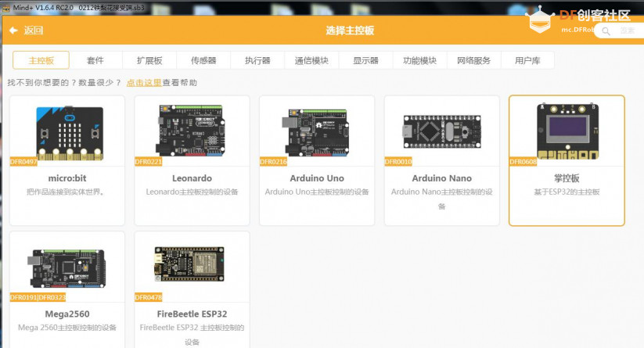644x348 pixels.
Task: Click the 点击这里 help link
Action: pos(144,82)
